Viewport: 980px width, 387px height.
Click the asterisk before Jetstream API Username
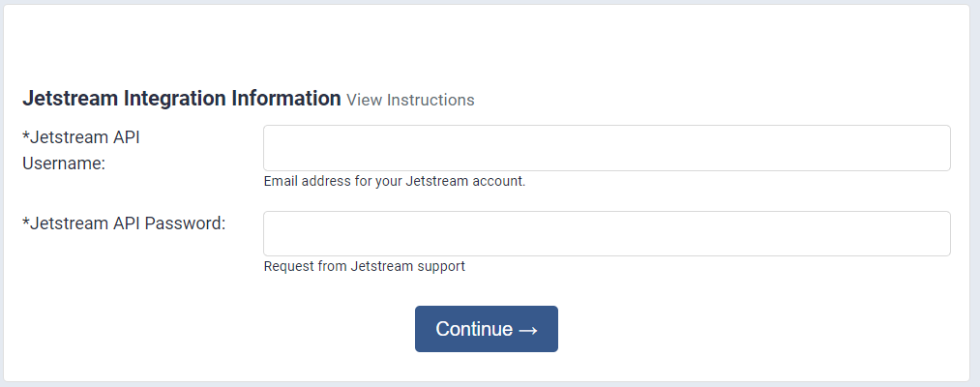pyautogui.click(x=25, y=135)
